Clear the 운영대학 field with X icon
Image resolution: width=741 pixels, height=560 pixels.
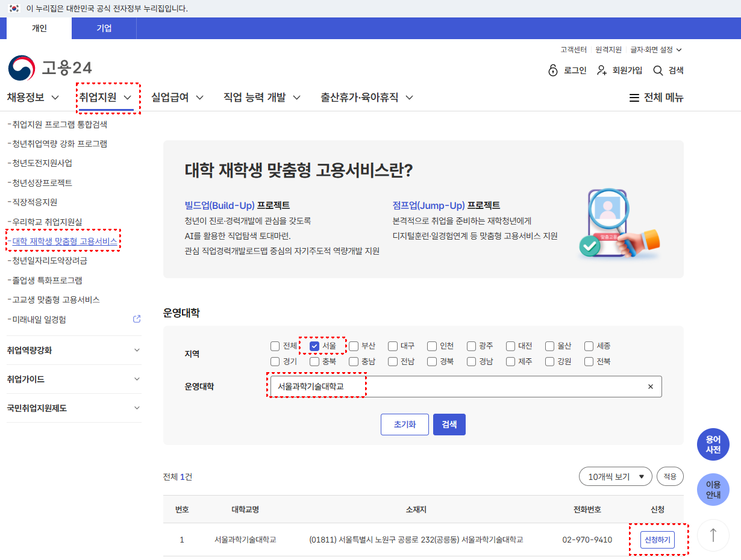coord(650,387)
